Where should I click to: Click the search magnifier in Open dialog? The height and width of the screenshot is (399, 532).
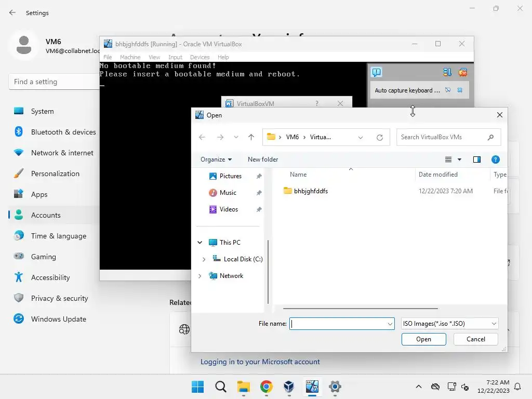[x=490, y=137]
